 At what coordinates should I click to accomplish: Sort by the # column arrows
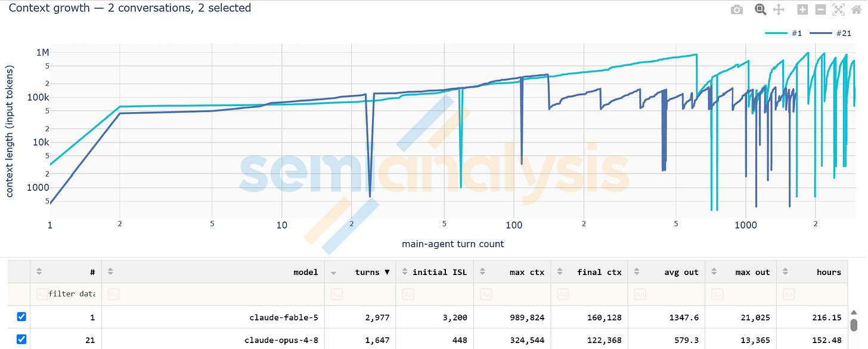coord(39,272)
